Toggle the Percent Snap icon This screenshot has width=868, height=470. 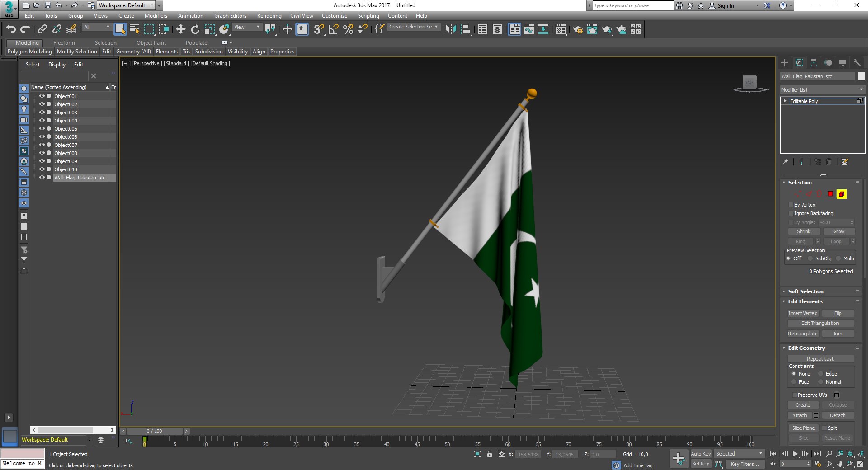coord(348,29)
